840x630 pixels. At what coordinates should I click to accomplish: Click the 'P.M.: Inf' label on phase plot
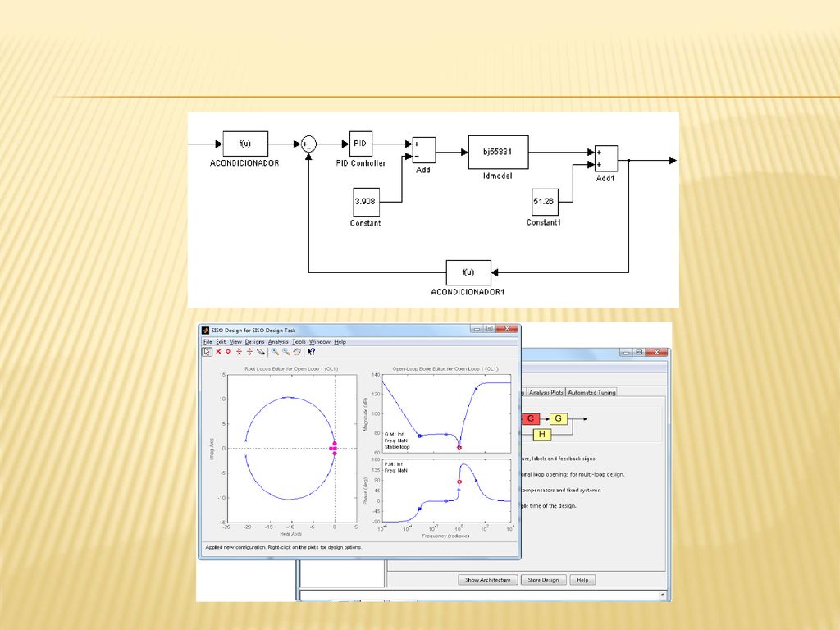point(394,464)
